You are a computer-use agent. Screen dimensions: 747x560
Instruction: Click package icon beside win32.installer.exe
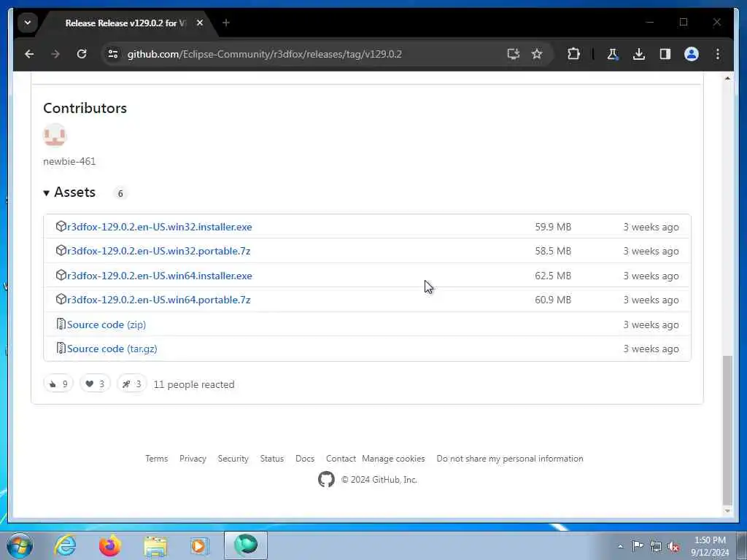point(61,226)
